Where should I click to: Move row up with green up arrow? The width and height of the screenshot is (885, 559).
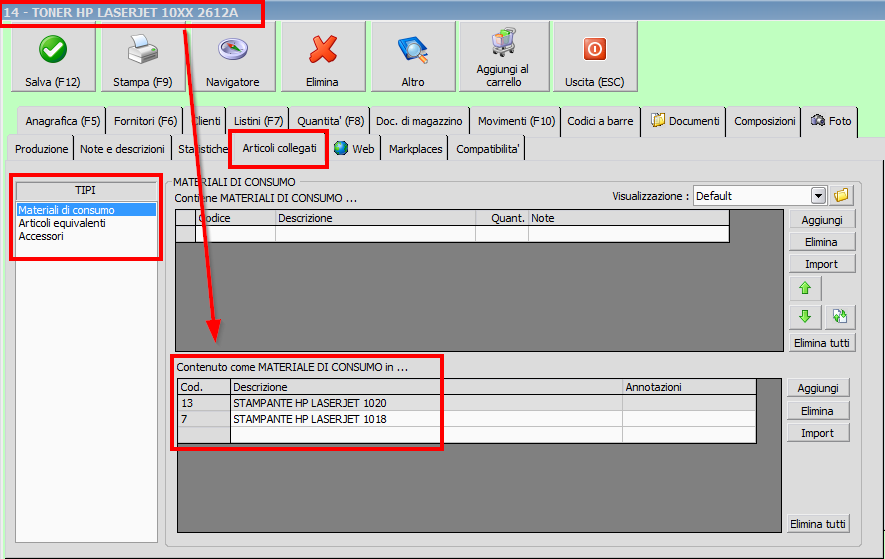tap(805, 289)
